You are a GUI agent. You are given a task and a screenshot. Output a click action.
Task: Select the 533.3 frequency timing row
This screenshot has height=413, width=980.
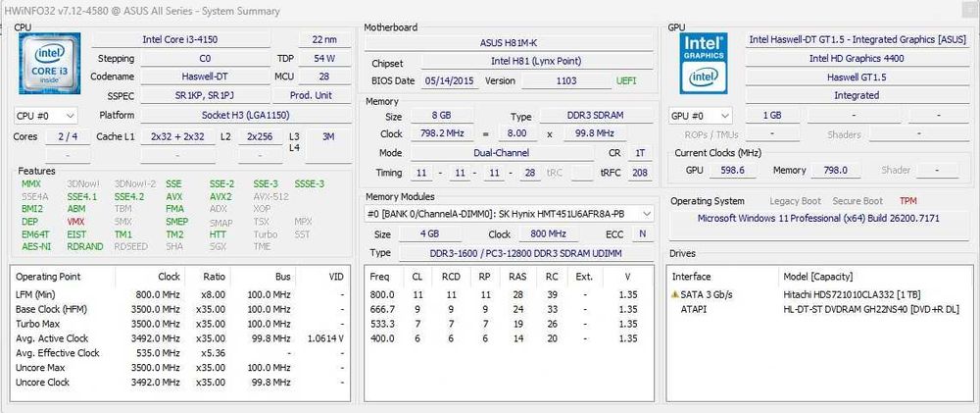point(509,324)
